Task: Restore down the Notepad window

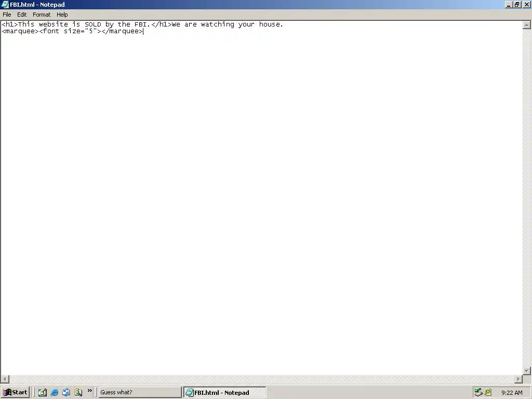Action: click(517, 5)
